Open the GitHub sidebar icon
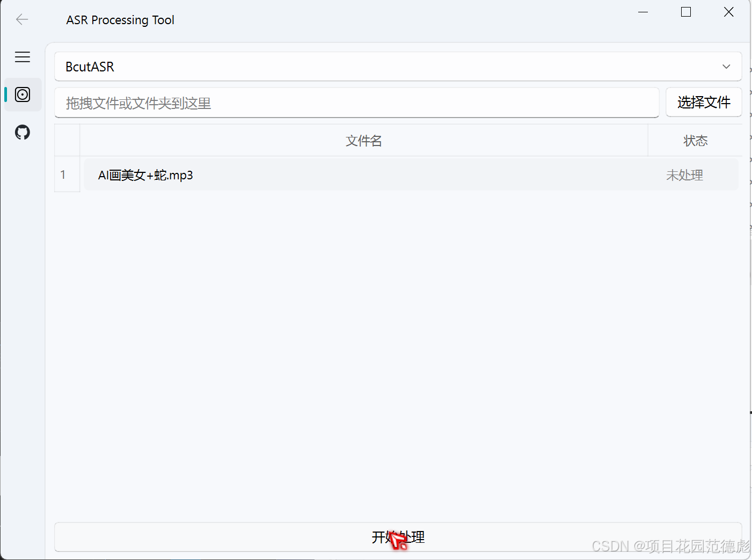 coord(23,132)
